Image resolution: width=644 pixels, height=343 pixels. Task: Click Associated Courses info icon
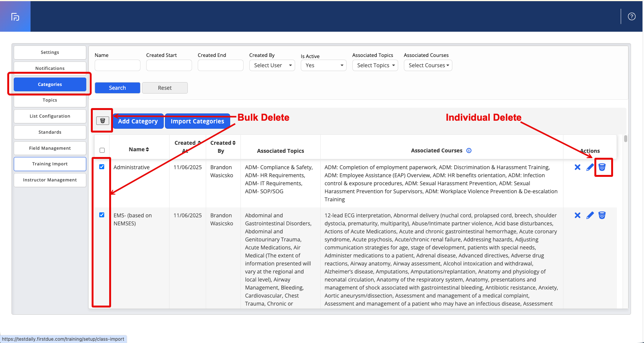469,150
